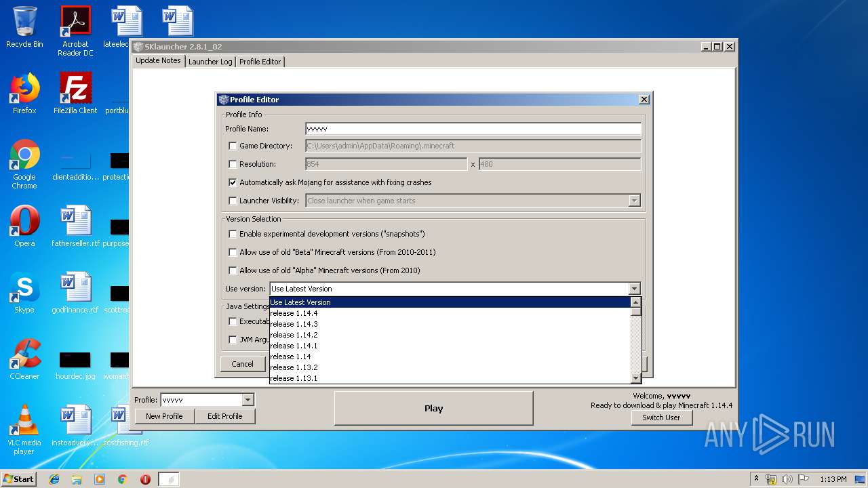The height and width of the screenshot is (488, 868).
Task: Click the Profile Name input field
Action: 473,129
